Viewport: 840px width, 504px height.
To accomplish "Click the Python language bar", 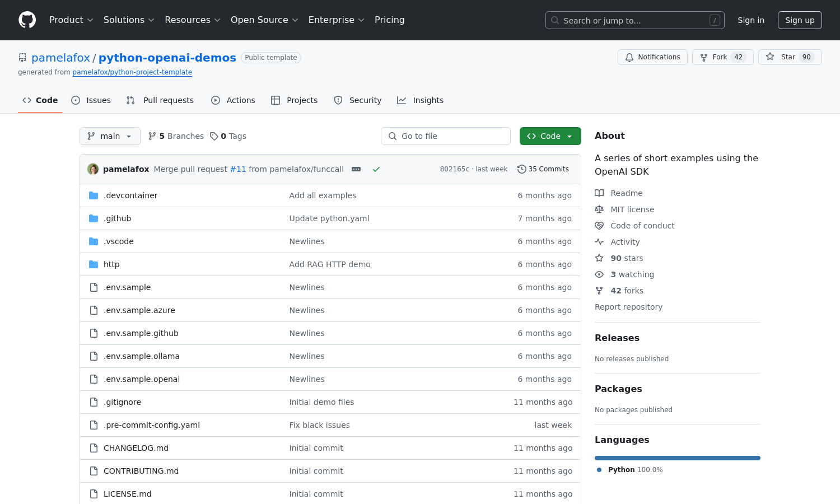I will [x=677, y=458].
